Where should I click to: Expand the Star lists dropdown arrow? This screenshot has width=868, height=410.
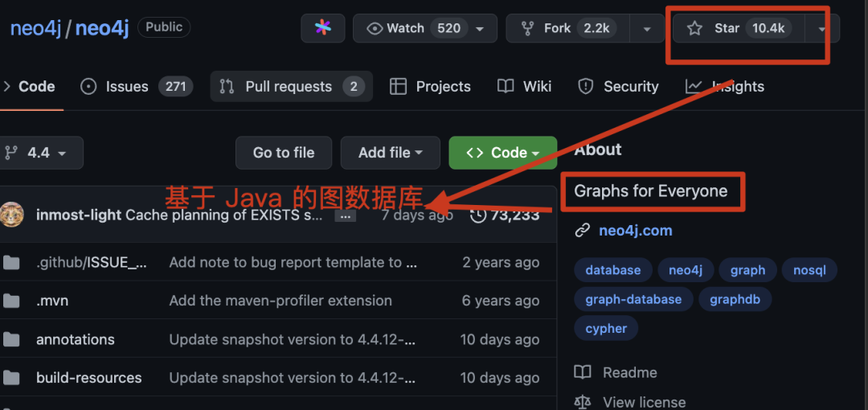(822, 28)
